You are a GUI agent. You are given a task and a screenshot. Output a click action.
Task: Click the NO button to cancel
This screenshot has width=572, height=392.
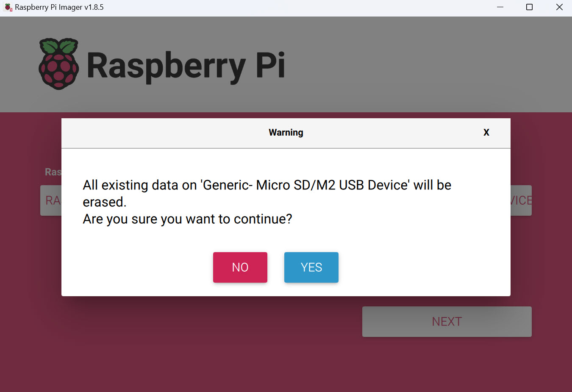[x=240, y=267]
